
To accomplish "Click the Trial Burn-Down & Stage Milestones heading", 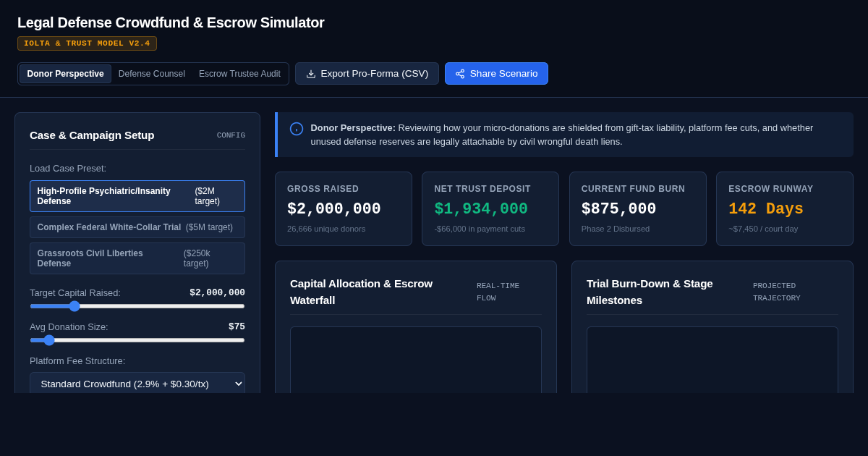I will point(650,292).
